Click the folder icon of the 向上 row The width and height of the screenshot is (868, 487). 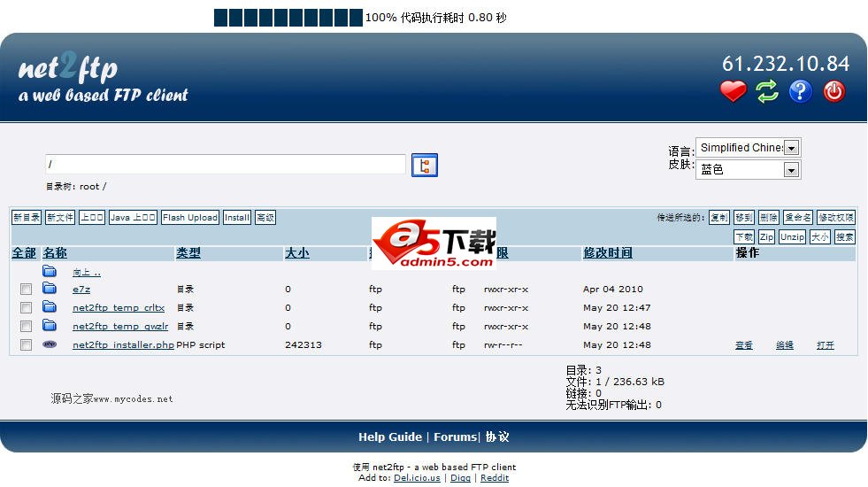click(50, 271)
